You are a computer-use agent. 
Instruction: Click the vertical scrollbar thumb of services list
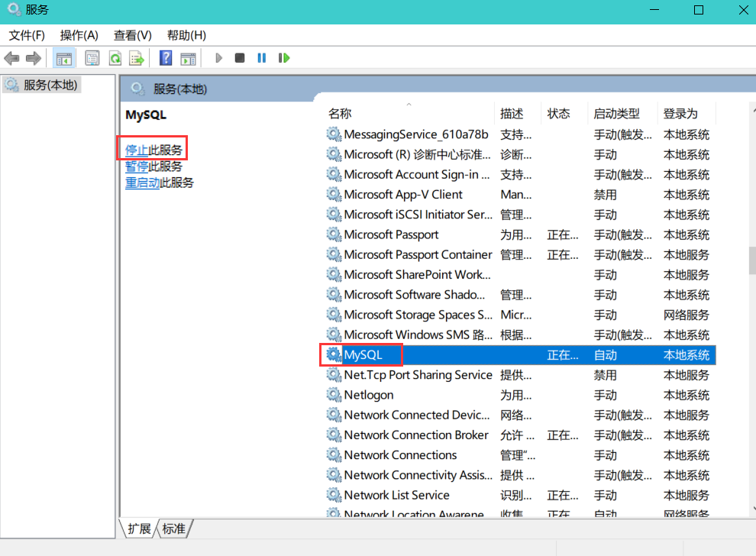click(752, 260)
